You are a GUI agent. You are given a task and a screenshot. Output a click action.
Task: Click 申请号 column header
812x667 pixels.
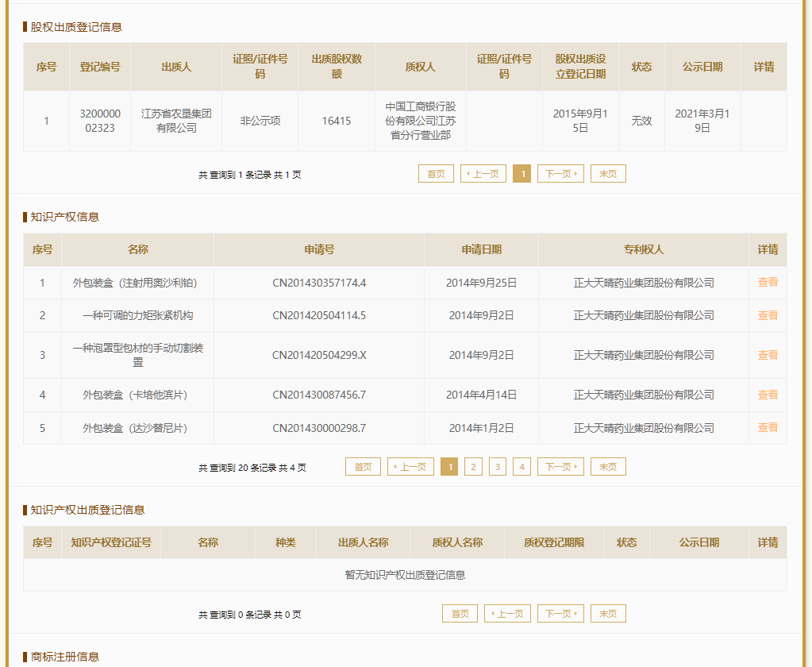(x=319, y=249)
